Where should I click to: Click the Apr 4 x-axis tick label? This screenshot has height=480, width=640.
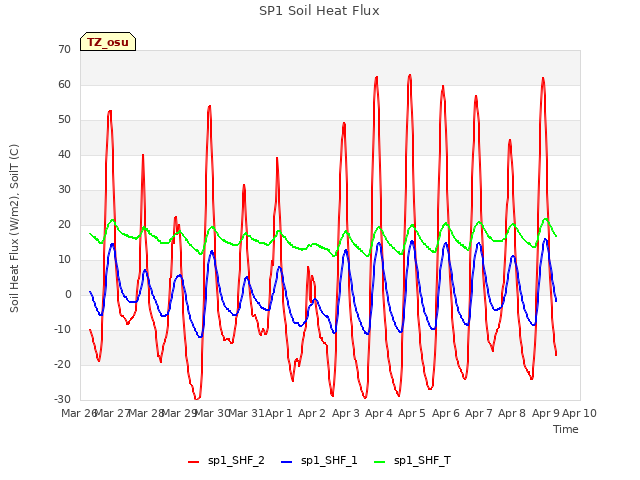(x=379, y=413)
